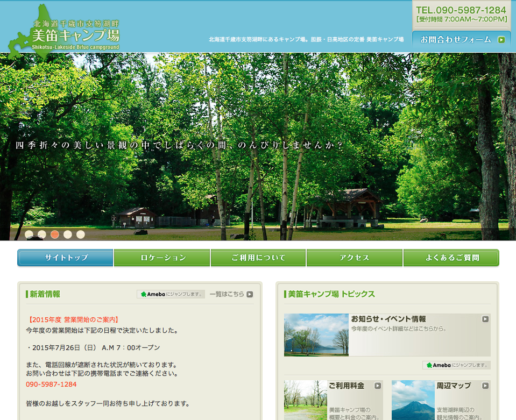Click the arrow icon on ご利用料金

pos(377,386)
